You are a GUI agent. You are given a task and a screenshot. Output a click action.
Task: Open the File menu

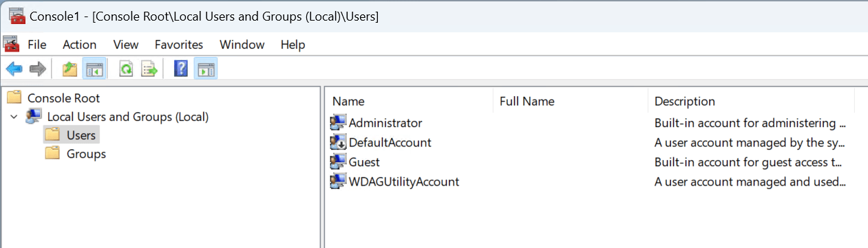(37, 45)
